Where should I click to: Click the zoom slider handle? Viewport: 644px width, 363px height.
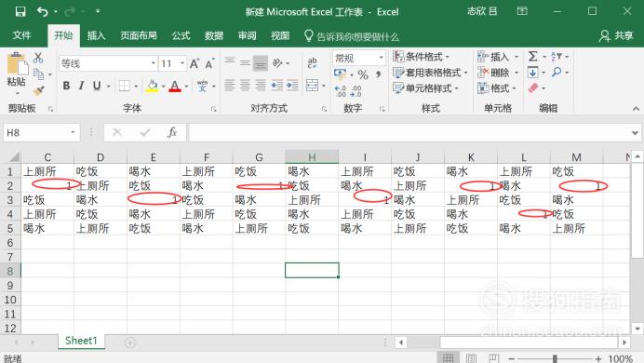tap(555, 359)
